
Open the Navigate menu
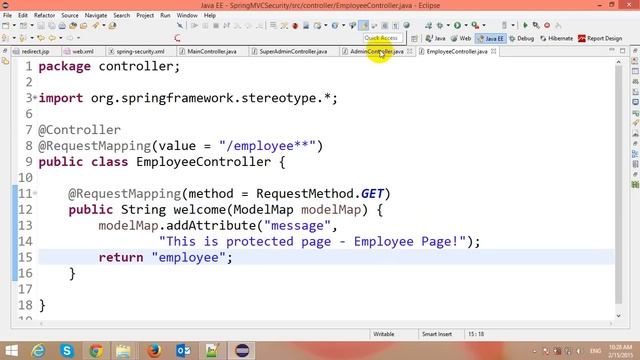click(96, 15)
